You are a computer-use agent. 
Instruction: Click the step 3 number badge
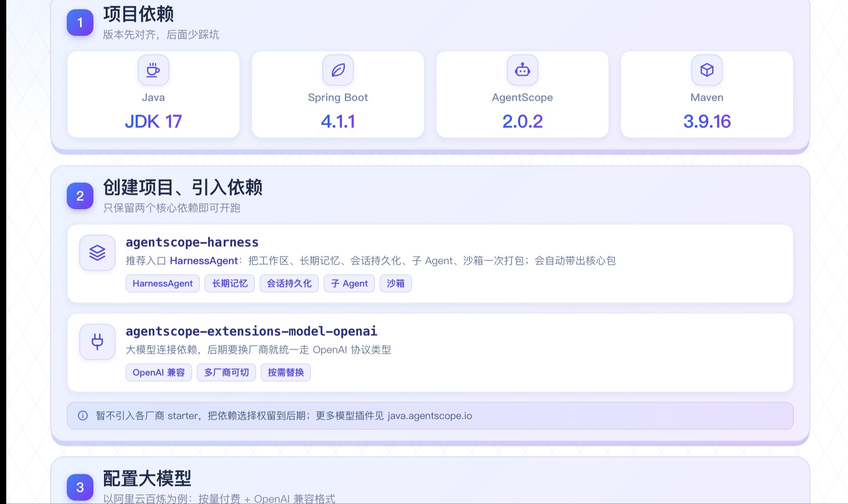coord(80,487)
